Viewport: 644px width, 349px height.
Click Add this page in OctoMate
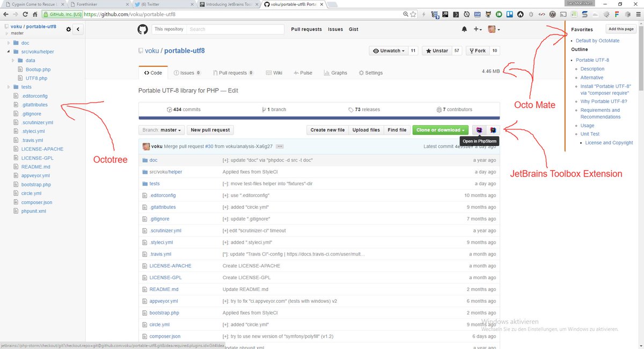621,29
